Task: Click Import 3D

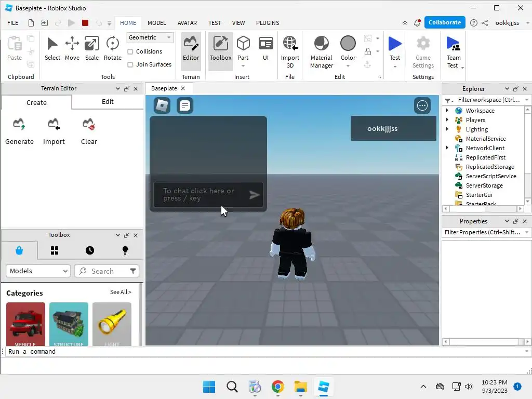Action: point(290,52)
